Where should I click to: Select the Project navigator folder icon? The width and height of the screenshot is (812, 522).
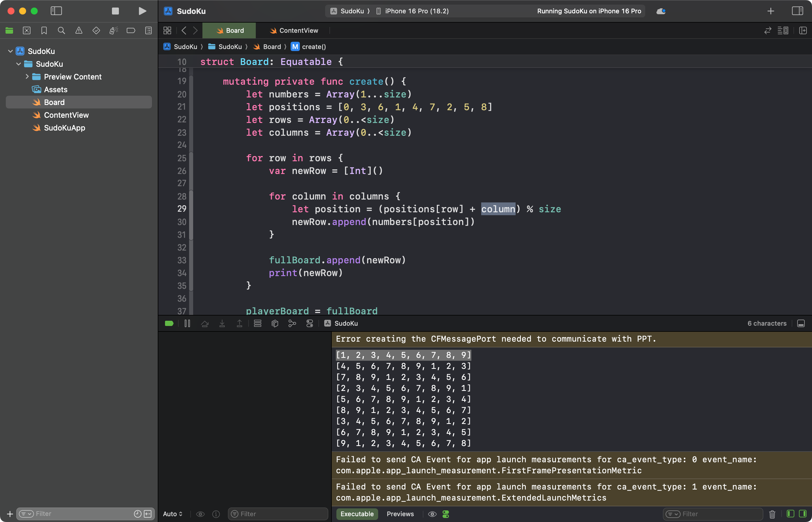10,30
